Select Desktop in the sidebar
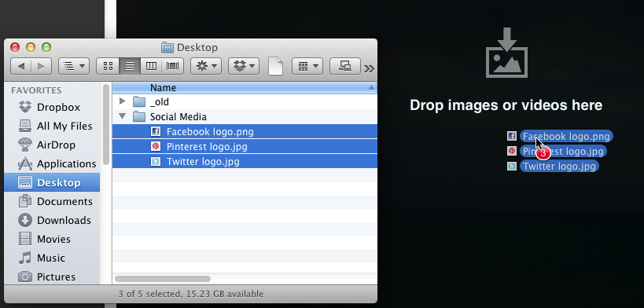644x308 pixels. [52, 182]
